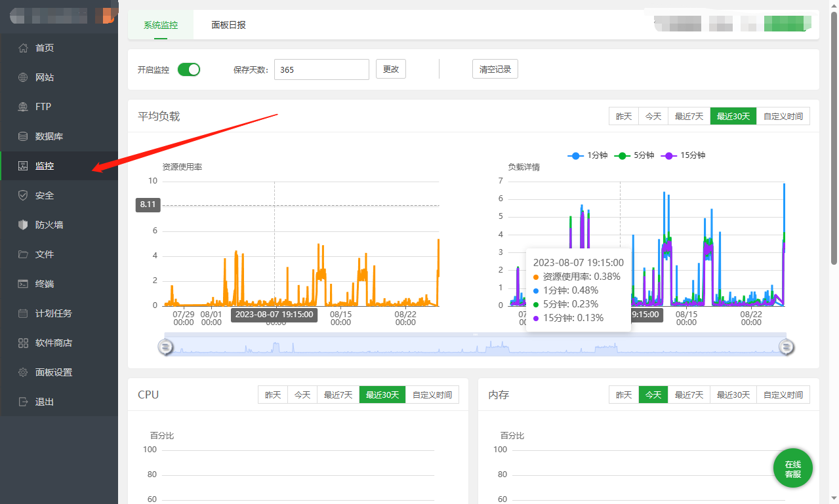Choose 自定义时间 in the CPU panel

coord(432,395)
